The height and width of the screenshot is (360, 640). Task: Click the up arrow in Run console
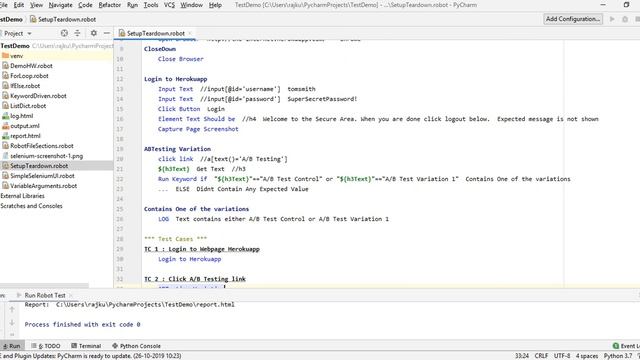tap(12, 309)
